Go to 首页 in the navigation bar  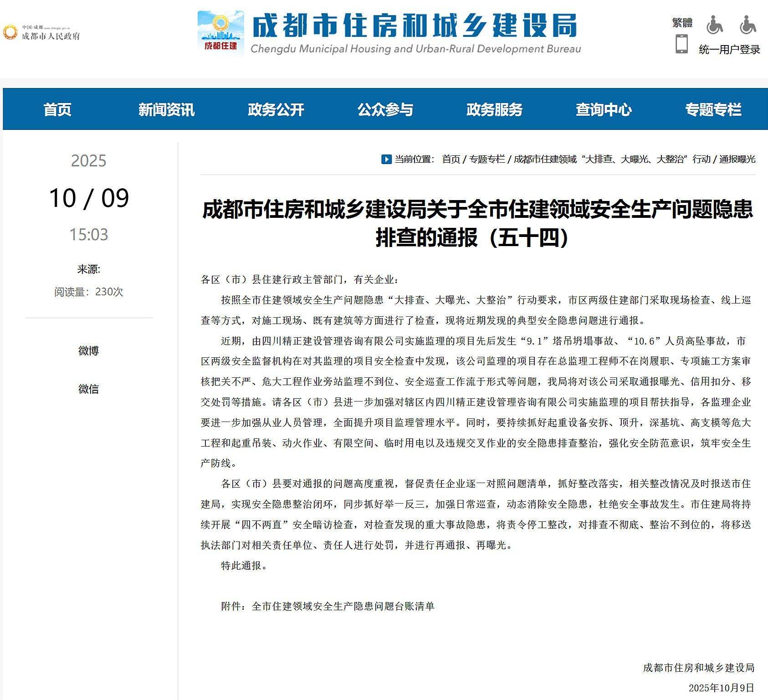(x=57, y=109)
